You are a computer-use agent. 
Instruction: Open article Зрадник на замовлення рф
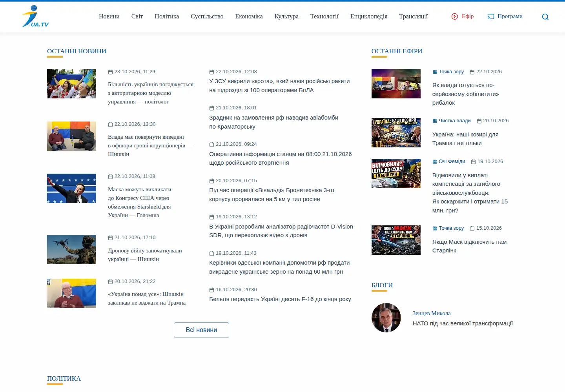click(273, 122)
